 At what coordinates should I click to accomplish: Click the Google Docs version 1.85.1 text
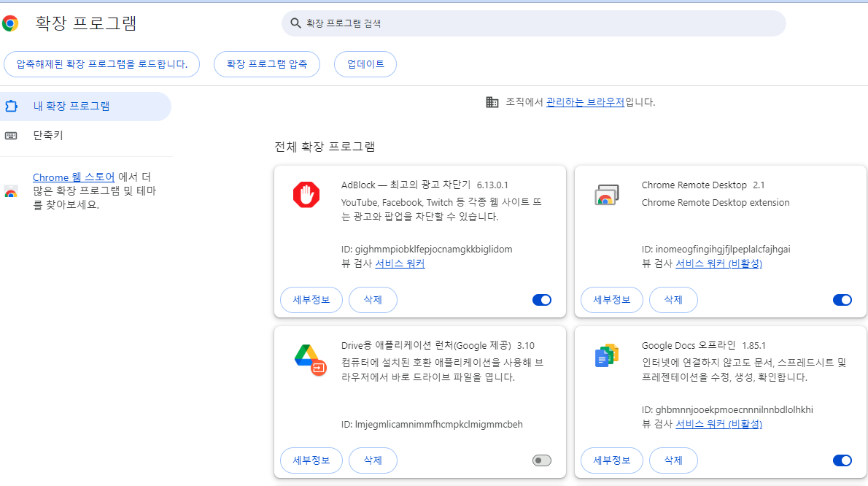753,345
